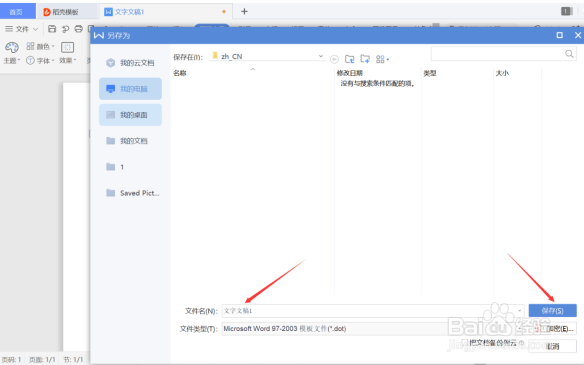Click the icon between save and print
This screenshot has width=584, height=365.
(x=65, y=29)
